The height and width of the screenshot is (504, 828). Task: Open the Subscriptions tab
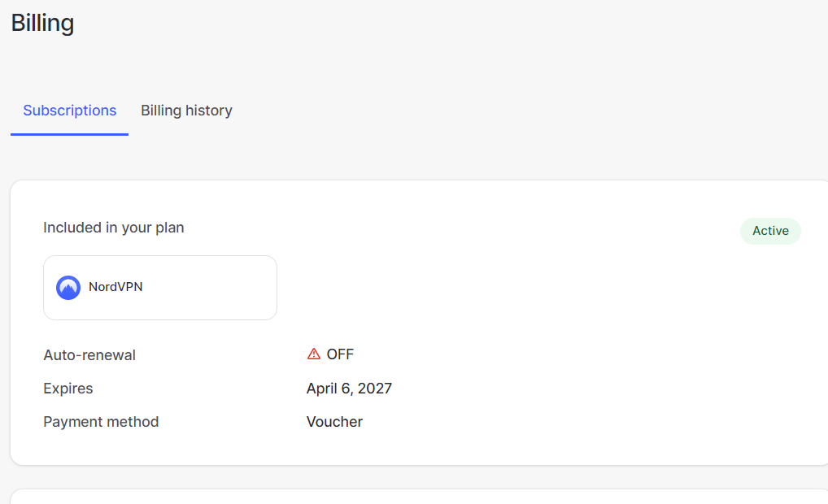coord(70,111)
